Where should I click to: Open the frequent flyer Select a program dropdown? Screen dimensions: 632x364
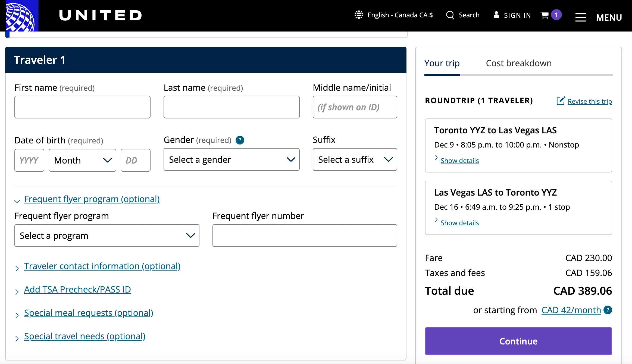107,236
